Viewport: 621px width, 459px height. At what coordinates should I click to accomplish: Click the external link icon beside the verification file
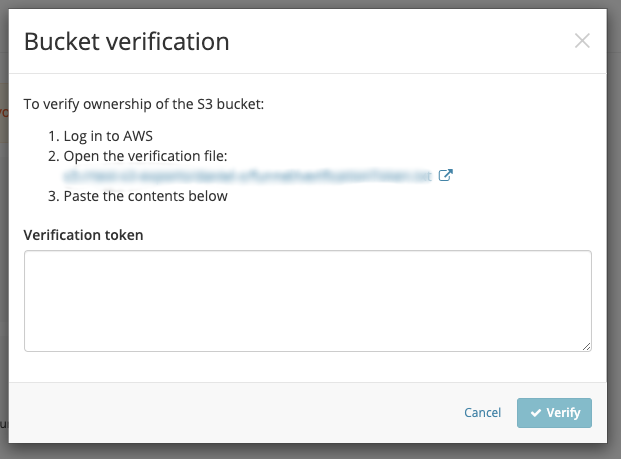point(446,176)
